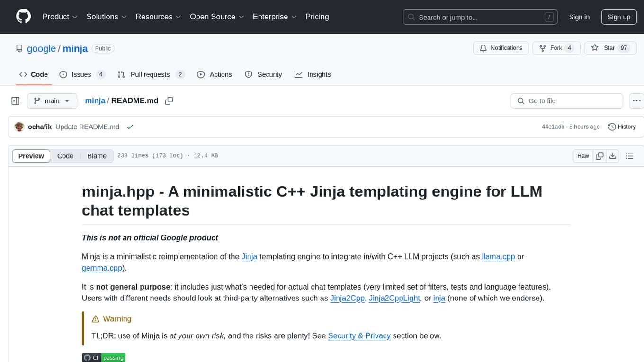The width and height of the screenshot is (644, 362).
Task: Open the GitHub homepage logo
Action: tap(23, 17)
